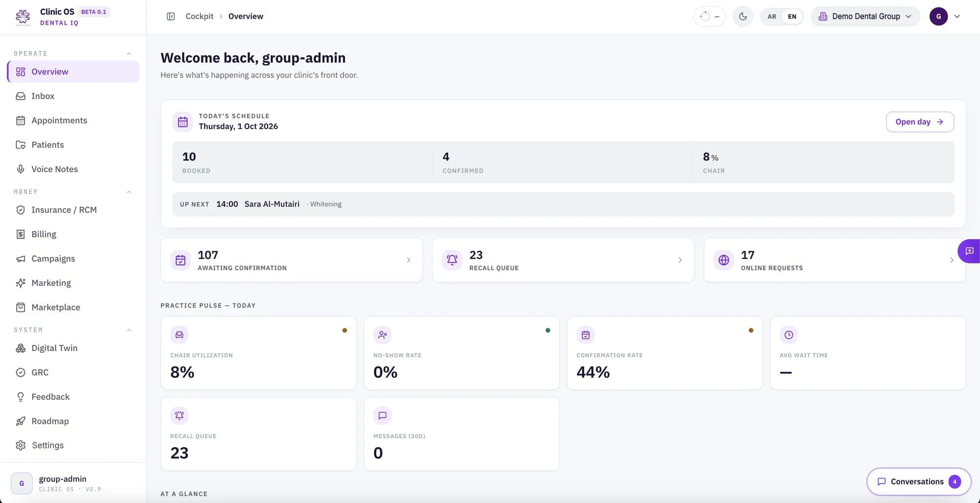Click the loading status indicator pill
The height and width of the screenshot is (503, 980).
pos(710,17)
